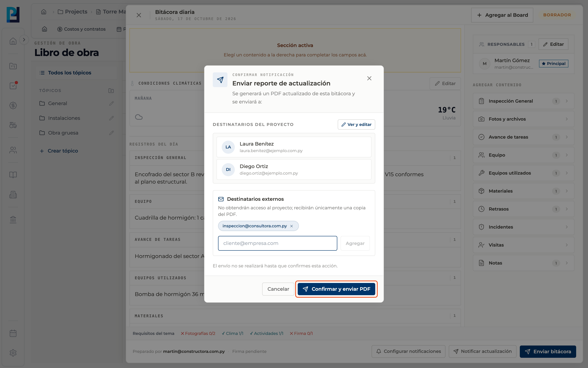The image size is (588, 368).
Task: Open Configurar notificaciones
Action: click(x=408, y=351)
